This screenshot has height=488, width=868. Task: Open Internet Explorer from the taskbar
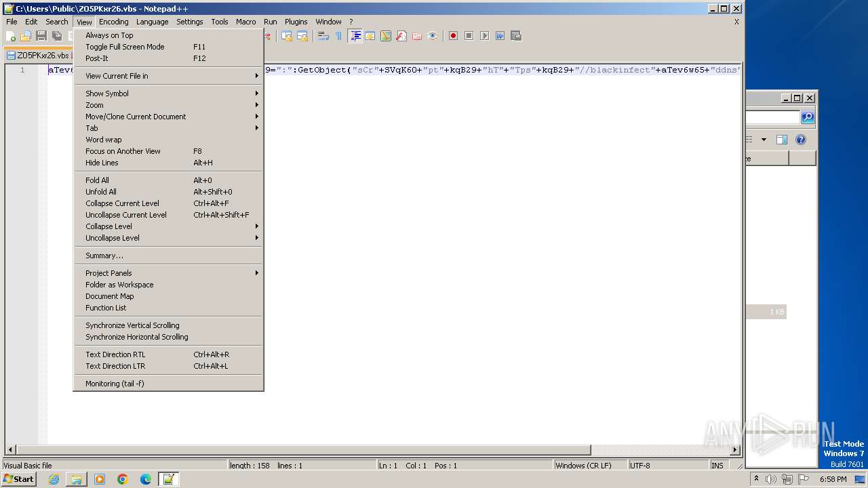click(x=54, y=479)
